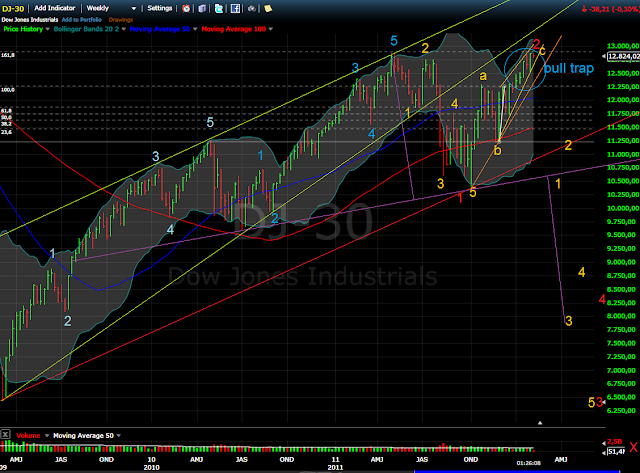Viewport: 640px width, 473px height.
Task: Select the red Moving Average 100 label
Action: point(233,29)
